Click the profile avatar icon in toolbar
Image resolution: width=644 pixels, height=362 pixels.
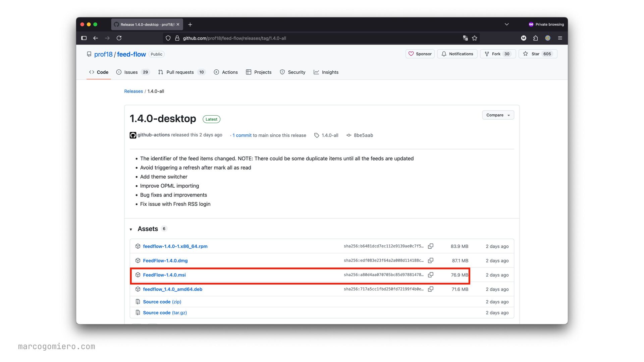(548, 38)
